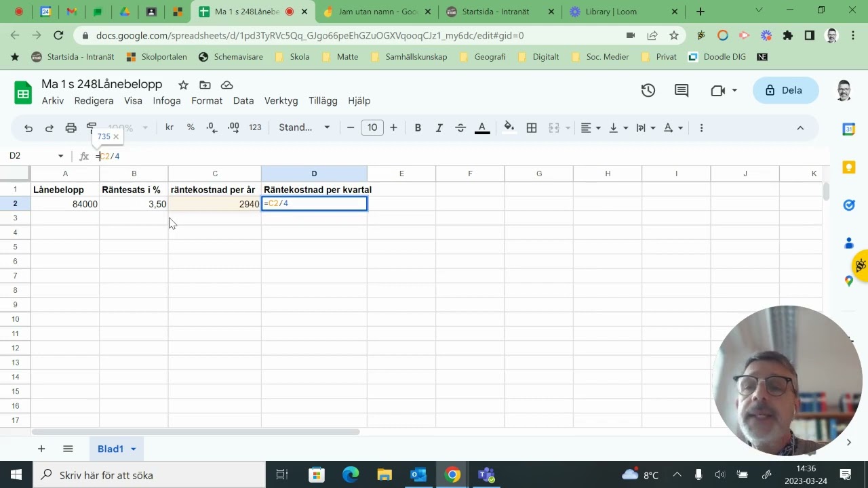Redo with the toolbar arrow
This screenshot has height=488, width=868.
(x=50, y=127)
